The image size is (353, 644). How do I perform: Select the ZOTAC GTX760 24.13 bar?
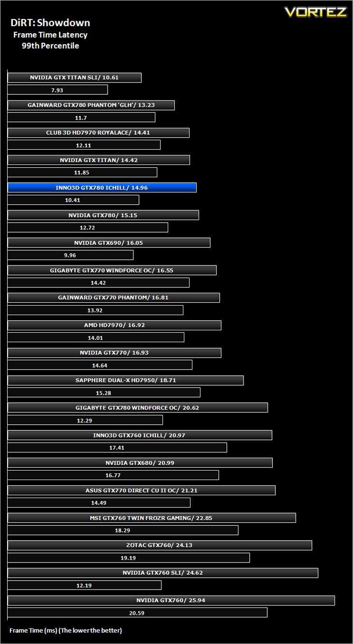[160, 545]
